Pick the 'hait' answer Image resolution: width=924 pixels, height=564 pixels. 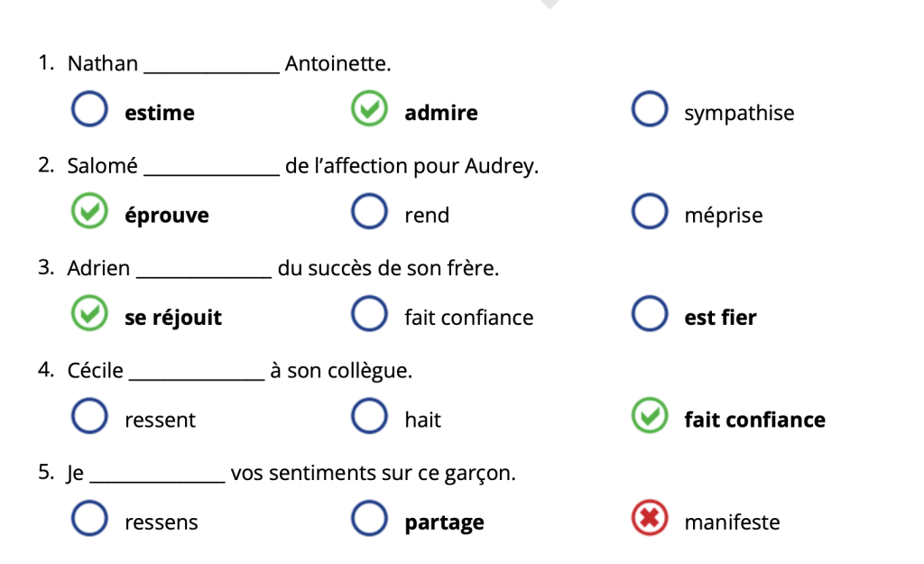click(x=369, y=416)
